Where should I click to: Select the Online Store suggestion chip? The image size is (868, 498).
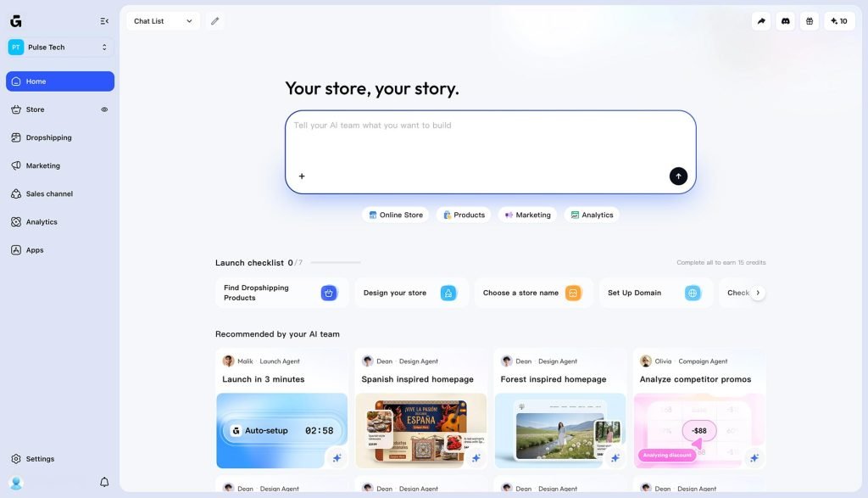point(396,215)
